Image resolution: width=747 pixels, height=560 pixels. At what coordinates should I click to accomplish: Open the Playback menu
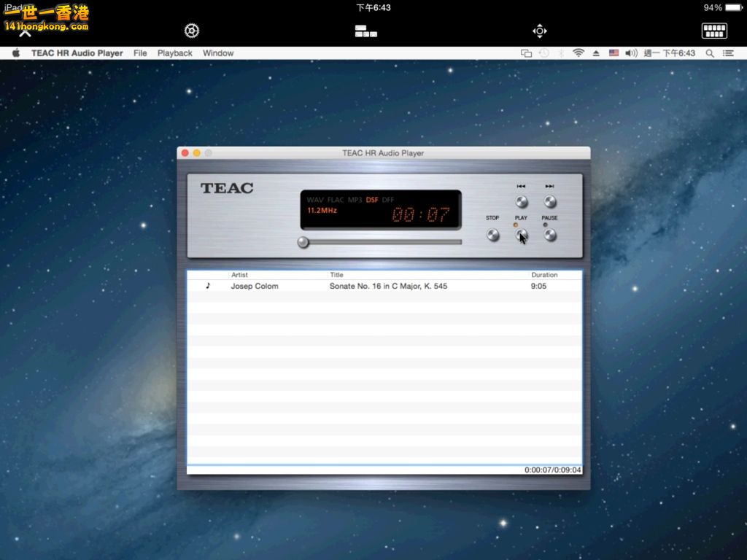(175, 53)
